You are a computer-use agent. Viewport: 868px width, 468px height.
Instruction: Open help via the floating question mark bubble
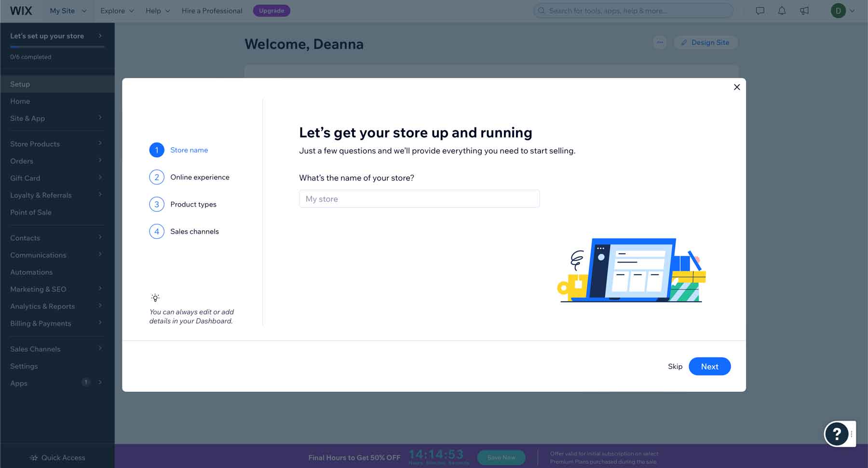838,434
